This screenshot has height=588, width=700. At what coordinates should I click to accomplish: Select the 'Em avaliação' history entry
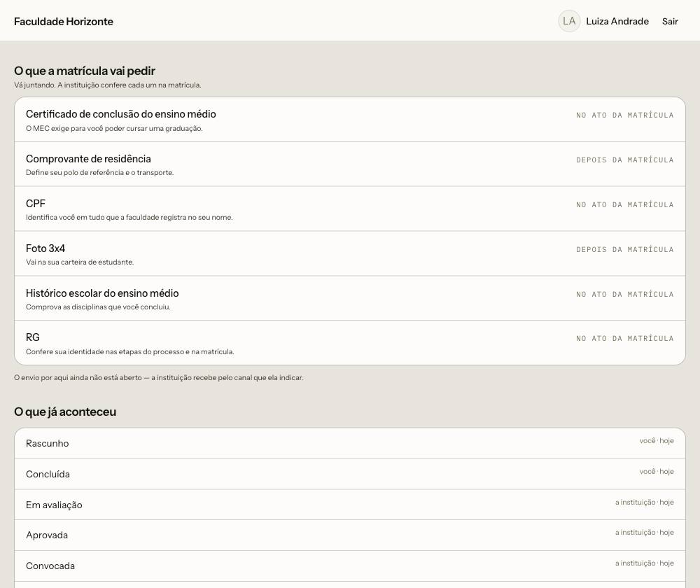tap(54, 505)
